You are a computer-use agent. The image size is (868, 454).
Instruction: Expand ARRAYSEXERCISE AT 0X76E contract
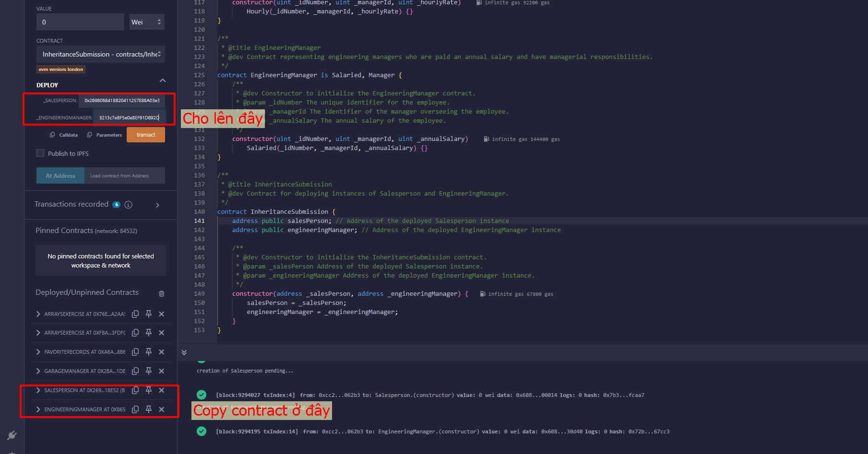(38, 314)
